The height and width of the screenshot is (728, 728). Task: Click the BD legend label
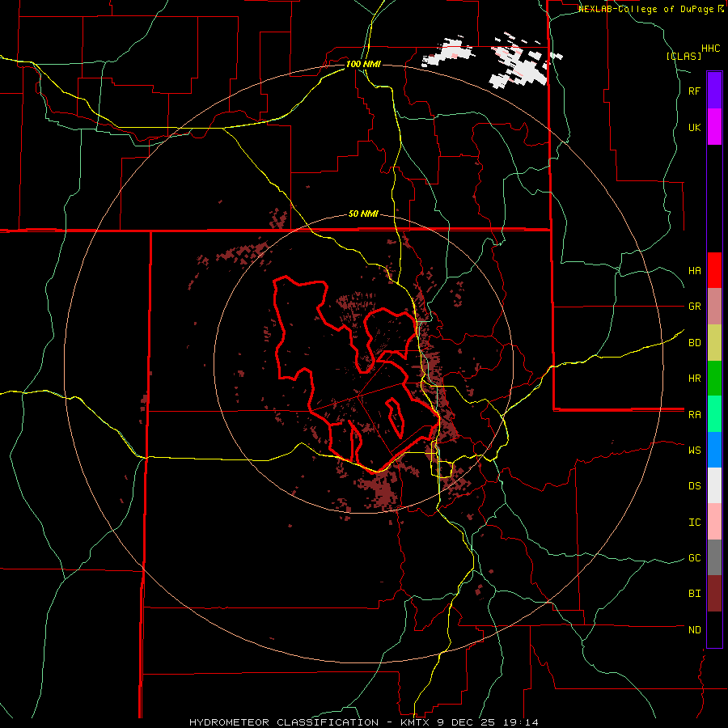click(694, 343)
